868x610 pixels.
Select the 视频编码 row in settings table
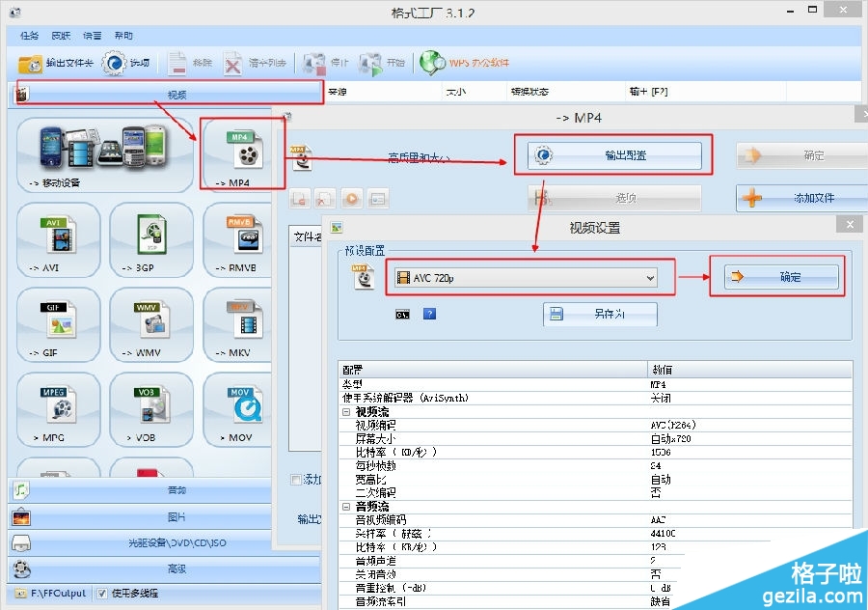point(595,426)
